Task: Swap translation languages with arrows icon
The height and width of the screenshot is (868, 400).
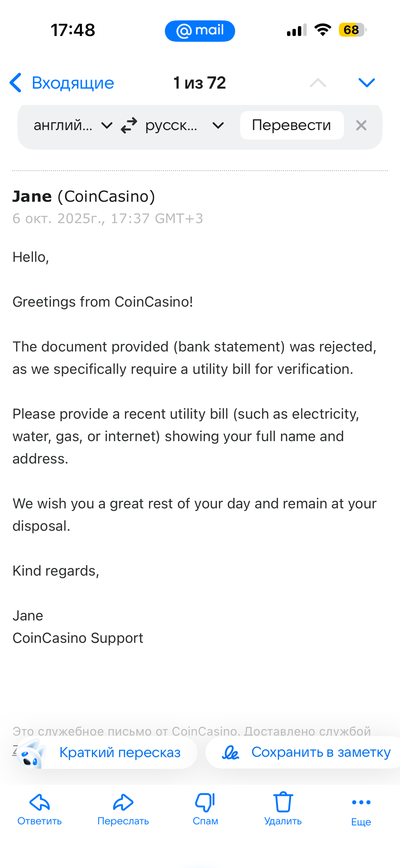Action: tap(129, 126)
